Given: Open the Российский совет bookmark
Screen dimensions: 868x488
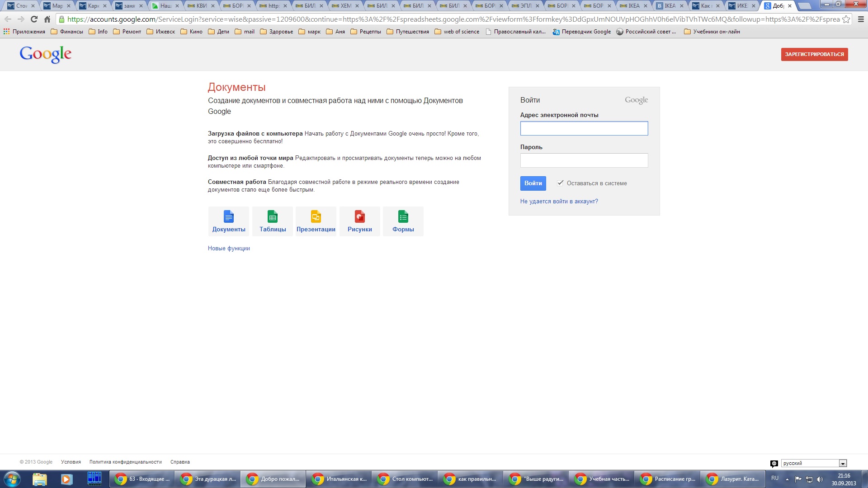Looking at the screenshot, I should [646, 32].
